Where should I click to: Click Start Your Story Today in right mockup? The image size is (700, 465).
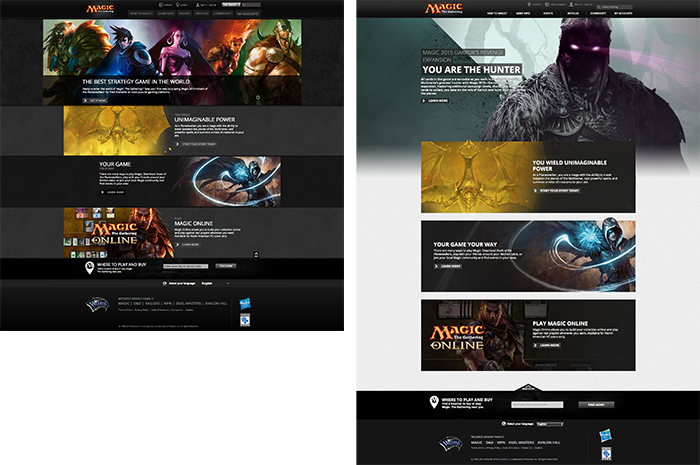click(x=557, y=191)
